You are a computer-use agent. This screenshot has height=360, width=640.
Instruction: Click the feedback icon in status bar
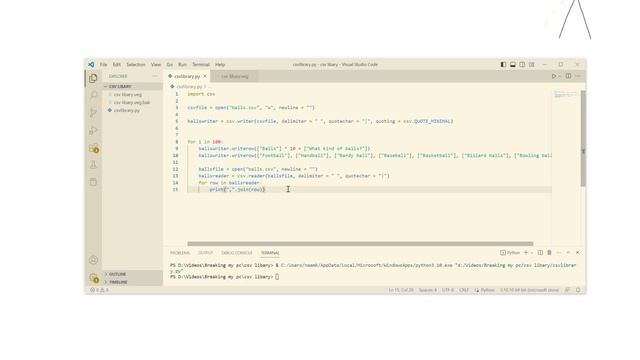pyautogui.click(x=567, y=290)
